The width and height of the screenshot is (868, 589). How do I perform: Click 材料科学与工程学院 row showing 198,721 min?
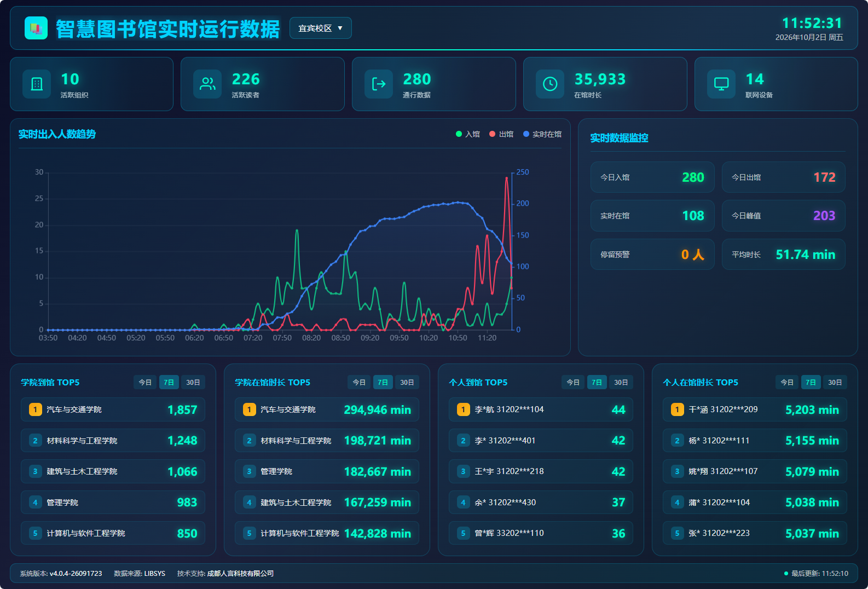[327, 441]
